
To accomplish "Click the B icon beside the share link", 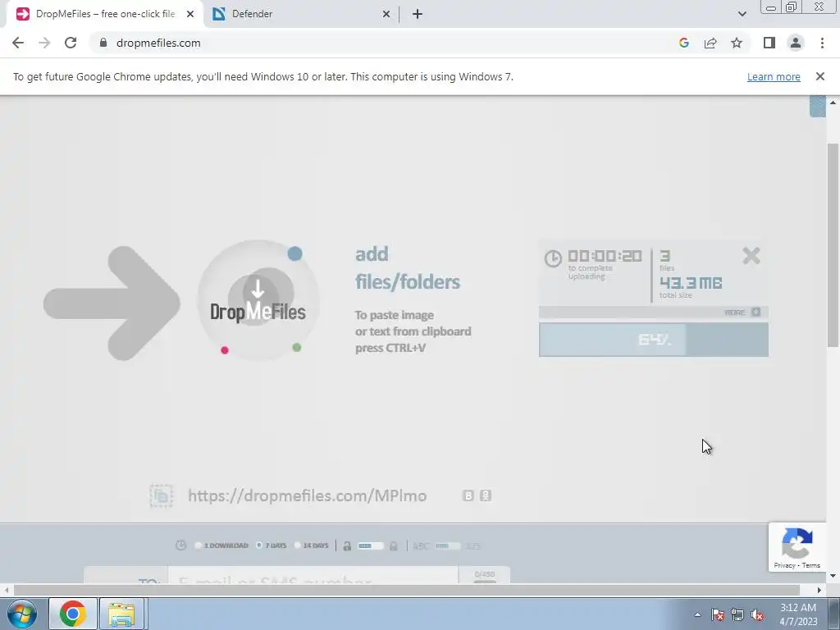I will [x=468, y=495].
